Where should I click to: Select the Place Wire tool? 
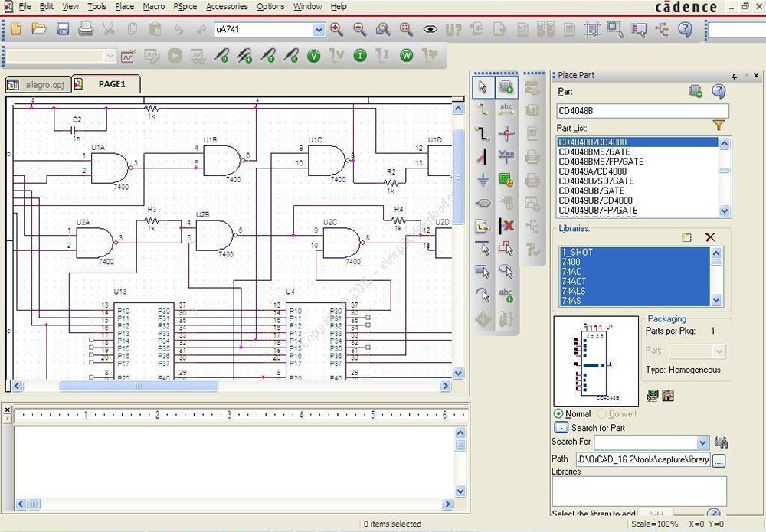coord(483,109)
